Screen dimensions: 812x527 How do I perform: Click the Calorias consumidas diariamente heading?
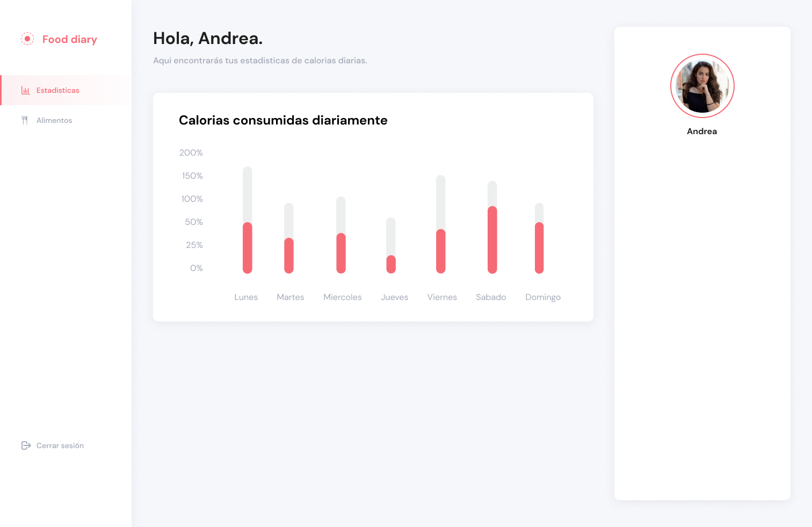[x=283, y=120]
